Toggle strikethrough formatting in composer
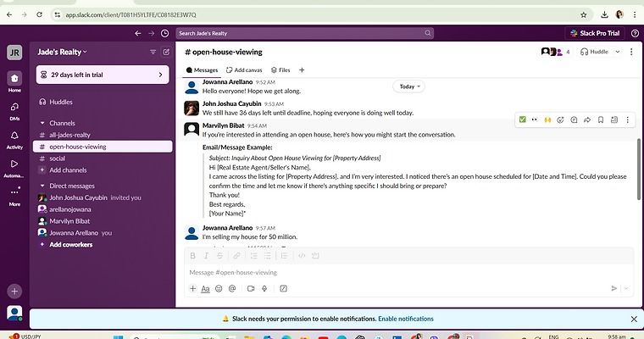Viewport: 644px width, 339px height. click(219, 256)
